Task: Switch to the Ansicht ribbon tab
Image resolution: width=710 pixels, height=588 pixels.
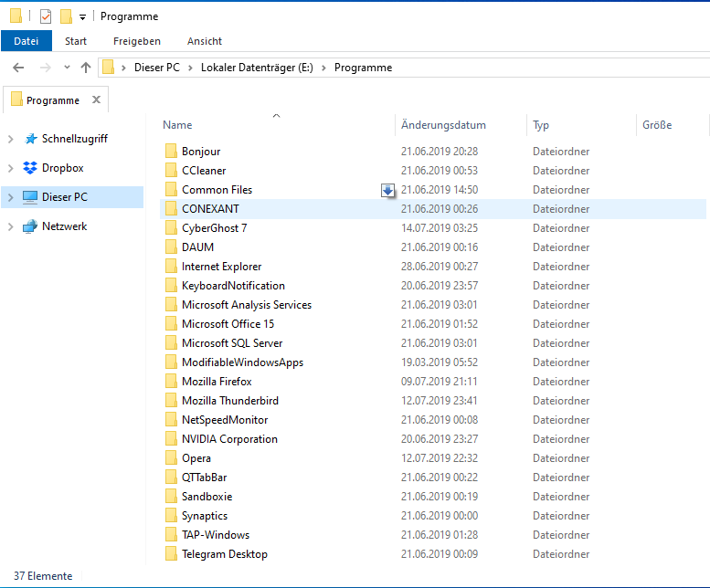Action: (204, 41)
